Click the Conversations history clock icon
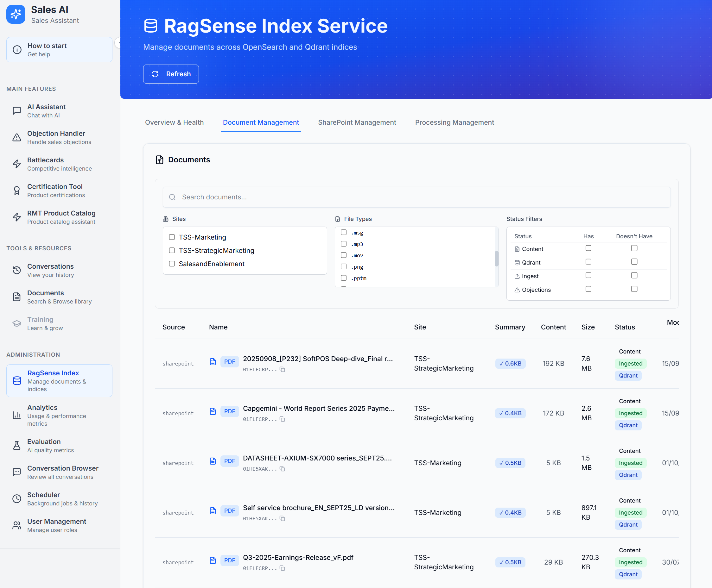Image resolution: width=712 pixels, height=588 pixels. pos(16,270)
